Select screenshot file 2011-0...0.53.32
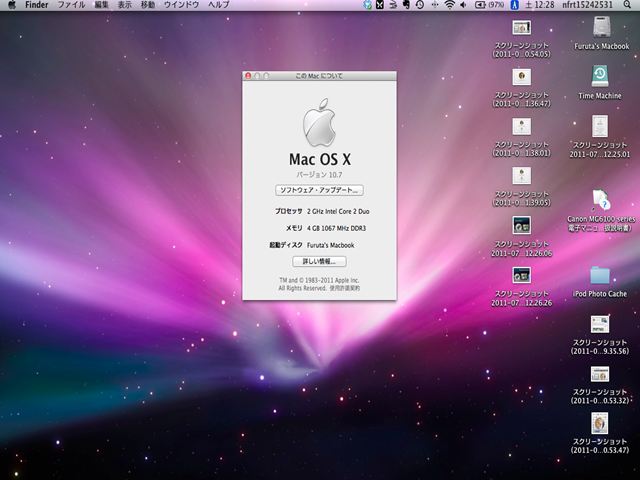The image size is (640, 480). click(600, 374)
